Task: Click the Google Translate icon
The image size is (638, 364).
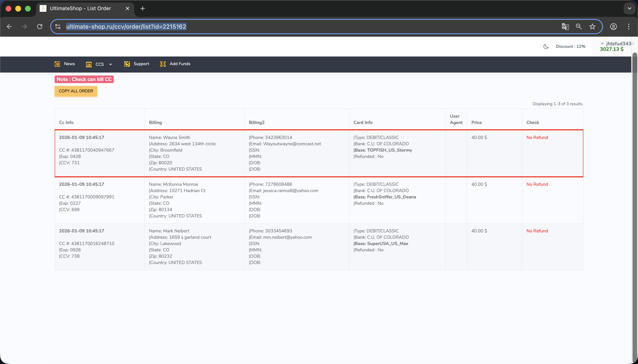Action: (x=565, y=27)
